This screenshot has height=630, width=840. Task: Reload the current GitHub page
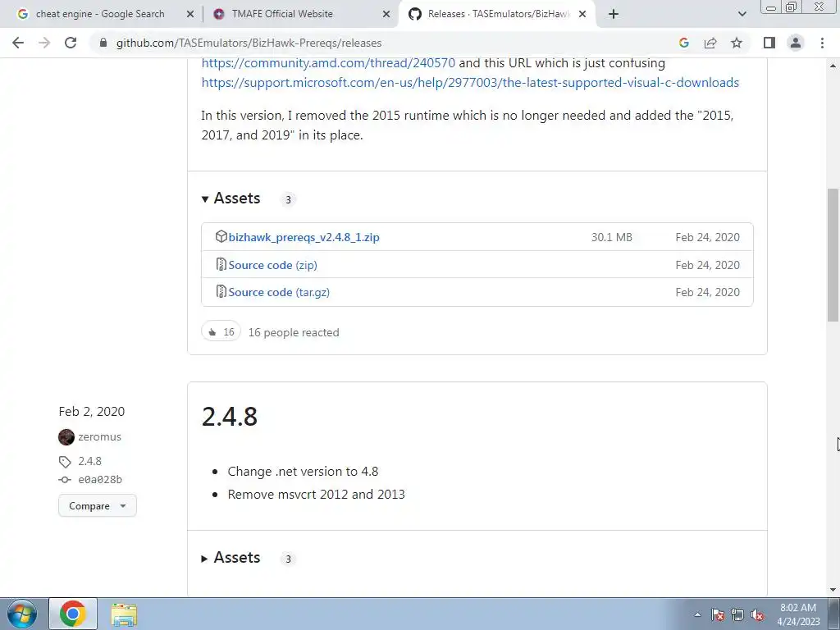(71, 43)
